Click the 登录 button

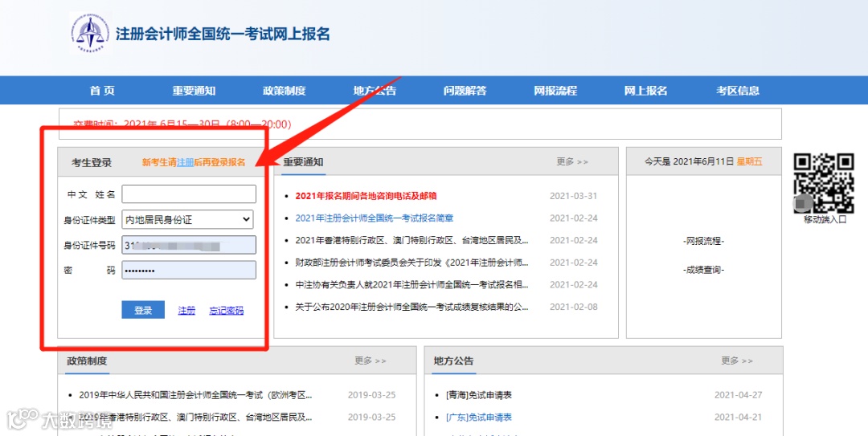coord(143,310)
